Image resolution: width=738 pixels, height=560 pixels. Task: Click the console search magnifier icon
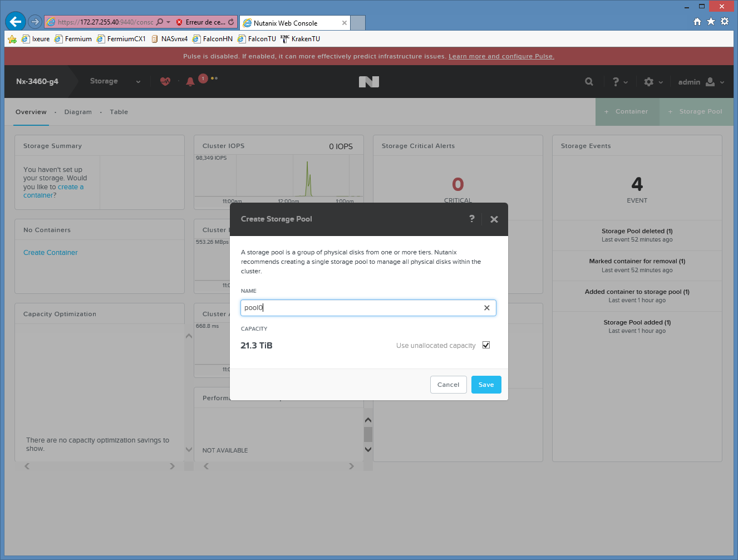589,82
